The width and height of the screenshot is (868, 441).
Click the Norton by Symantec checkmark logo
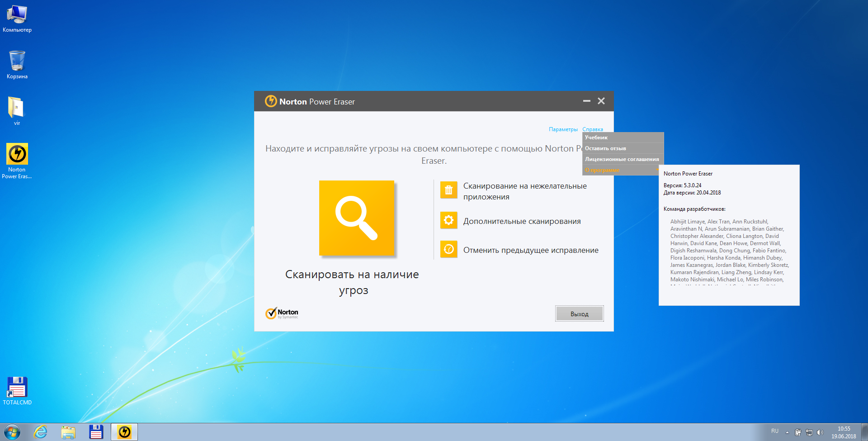282,313
